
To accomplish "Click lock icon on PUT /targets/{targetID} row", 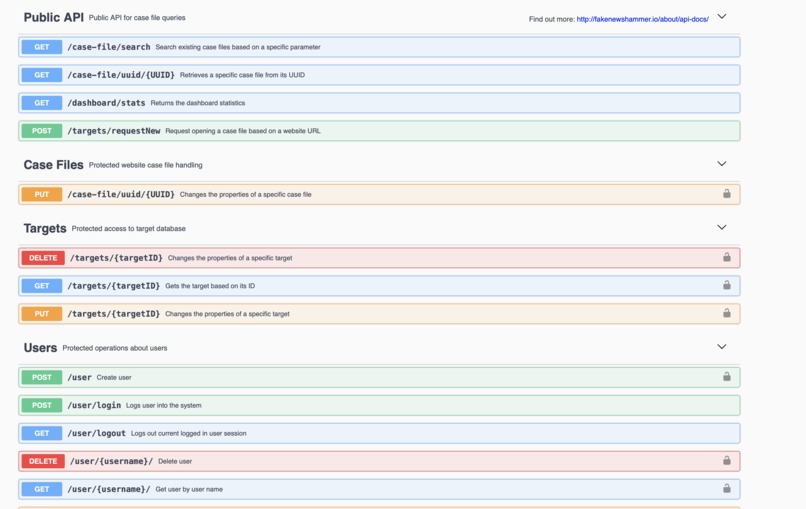I will (726, 313).
